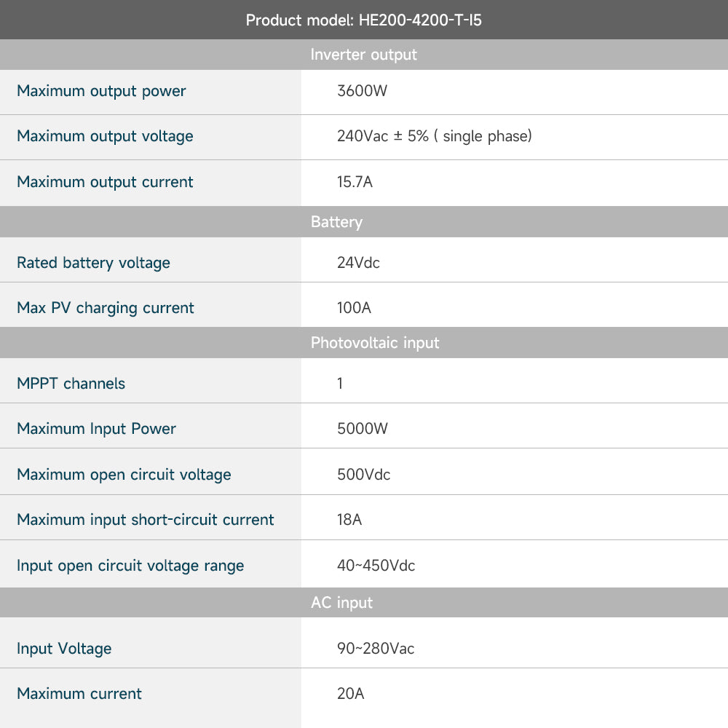Select the product model HE200-4200-T-I5 header
728x728 pixels.
(x=364, y=20)
